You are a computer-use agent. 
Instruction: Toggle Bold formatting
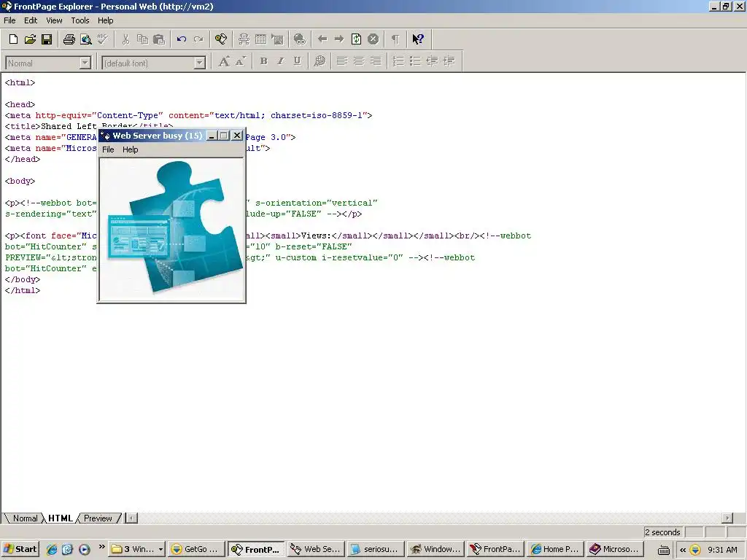point(263,61)
